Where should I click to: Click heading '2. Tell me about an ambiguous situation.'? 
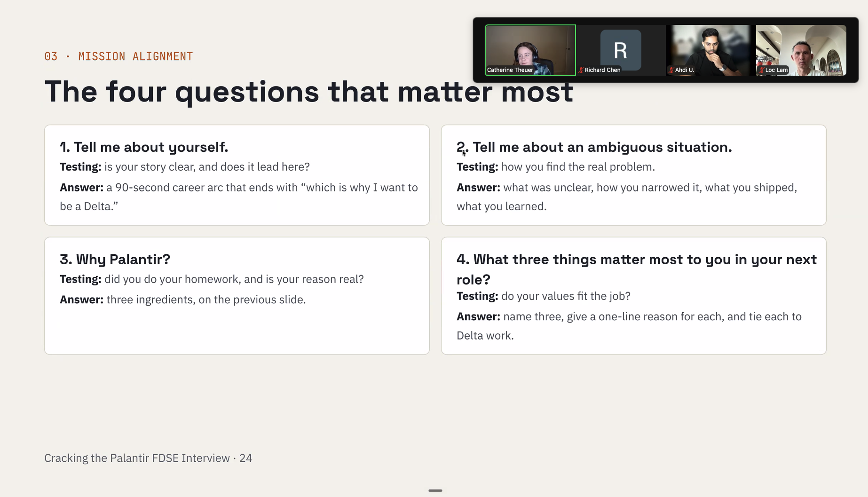(594, 147)
